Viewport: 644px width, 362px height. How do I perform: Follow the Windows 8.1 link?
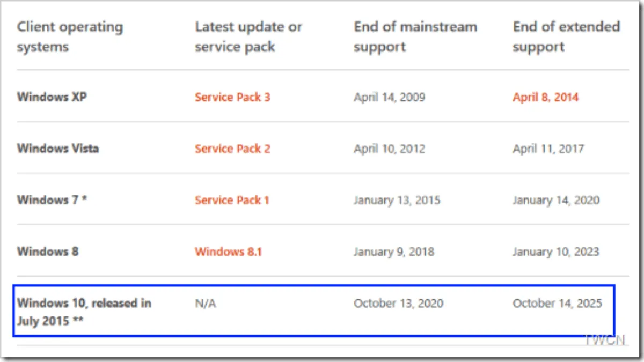pyautogui.click(x=228, y=252)
